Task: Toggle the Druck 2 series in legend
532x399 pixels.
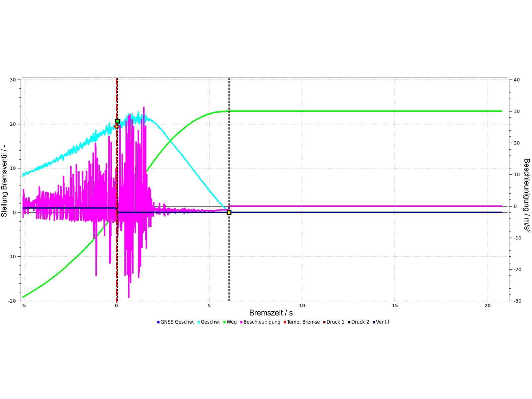Action: pyautogui.click(x=358, y=322)
